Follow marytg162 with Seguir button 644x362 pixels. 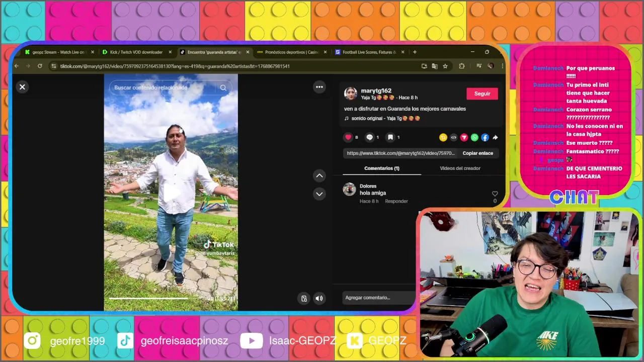[x=482, y=94]
